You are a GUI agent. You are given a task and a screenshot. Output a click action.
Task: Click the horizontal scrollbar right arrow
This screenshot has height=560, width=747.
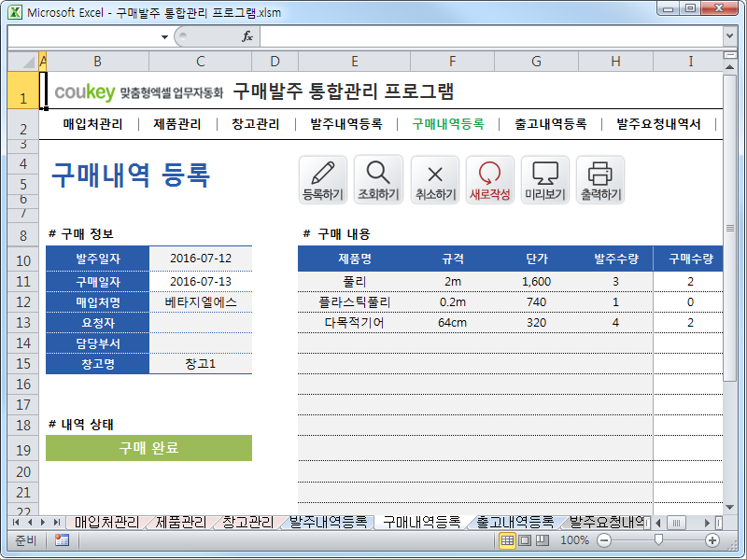707,523
